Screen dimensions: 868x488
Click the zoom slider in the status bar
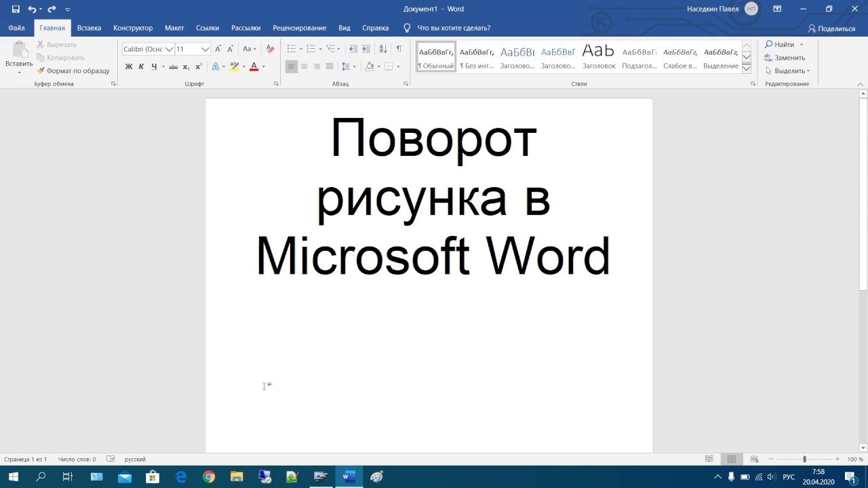804,459
